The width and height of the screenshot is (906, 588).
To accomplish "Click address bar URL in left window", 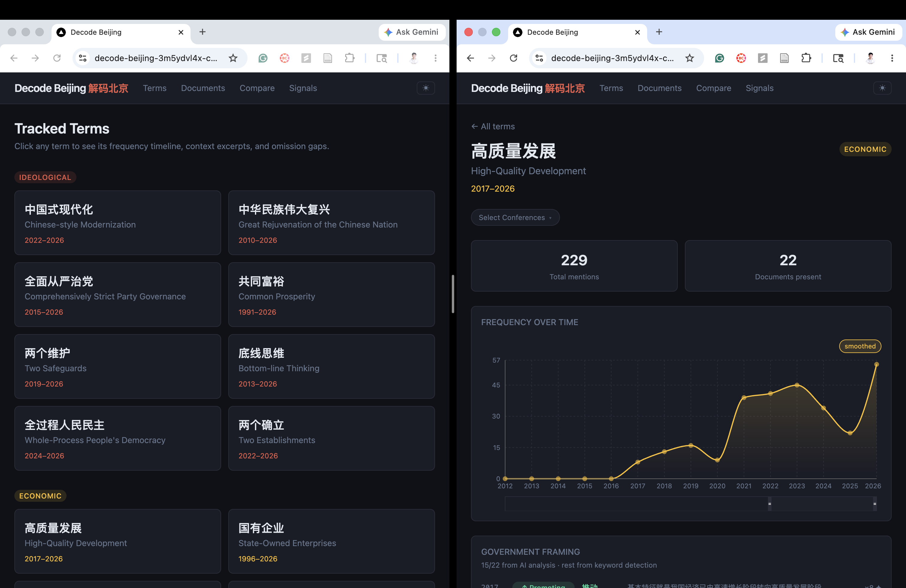I will tap(156, 58).
